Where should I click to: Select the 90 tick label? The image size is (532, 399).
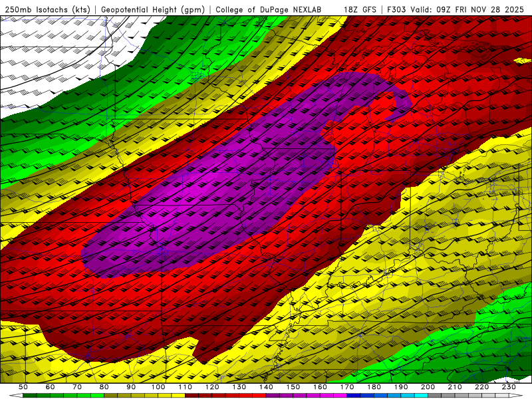pos(131,387)
